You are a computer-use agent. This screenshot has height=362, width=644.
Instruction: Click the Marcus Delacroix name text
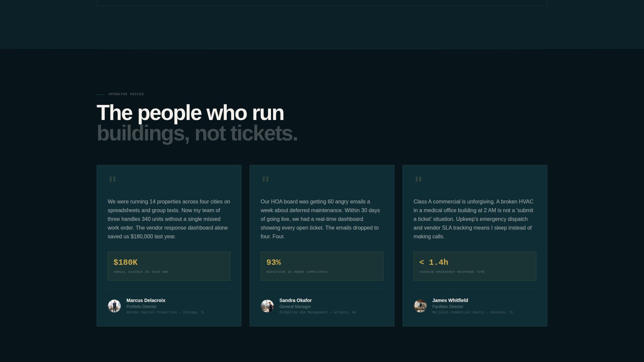pyautogui.click(x=146, y=300)
